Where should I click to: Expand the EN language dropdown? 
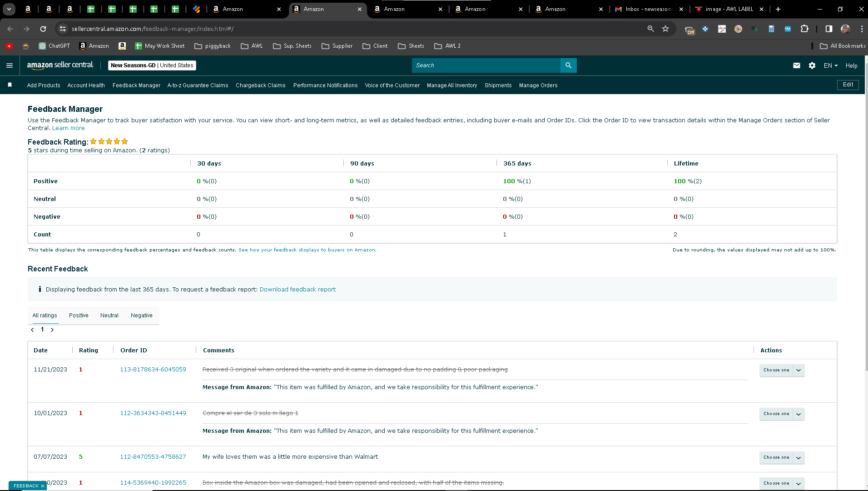click(831, 65)
